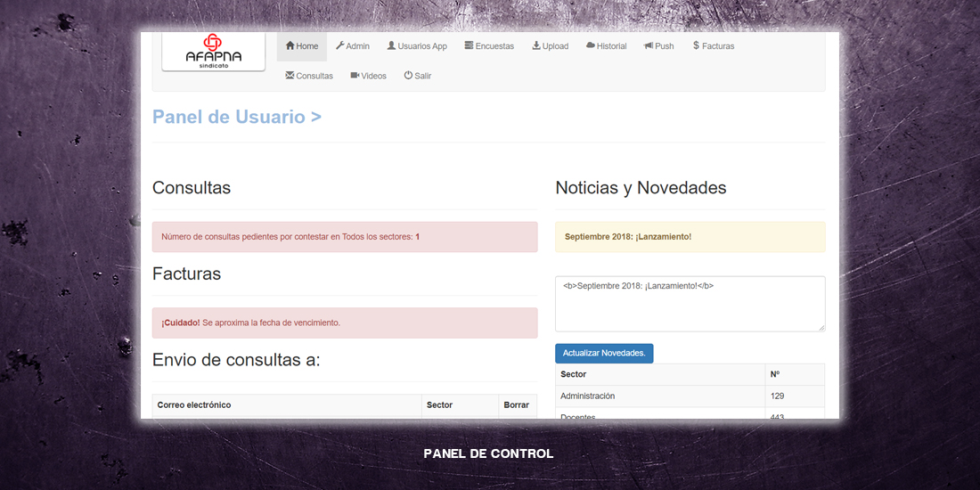Click the house icon beside Home
980x490 pixels.
click(x=290, y=45)
